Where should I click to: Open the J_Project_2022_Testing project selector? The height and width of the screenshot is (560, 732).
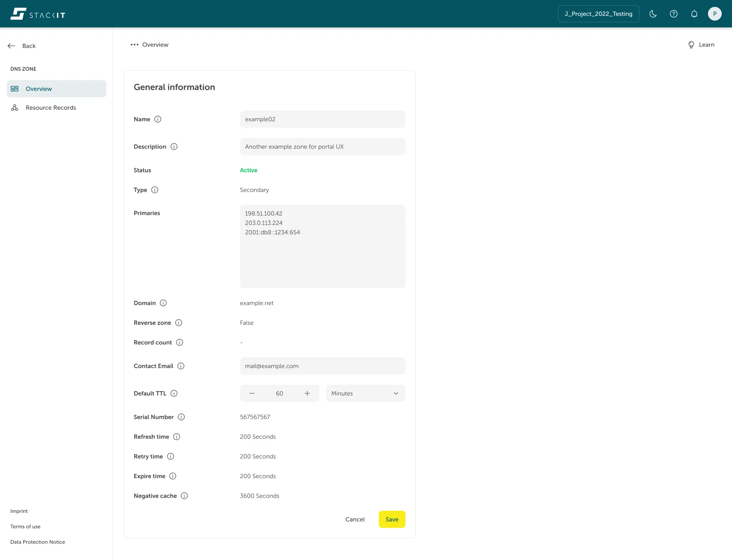point(598,14)
